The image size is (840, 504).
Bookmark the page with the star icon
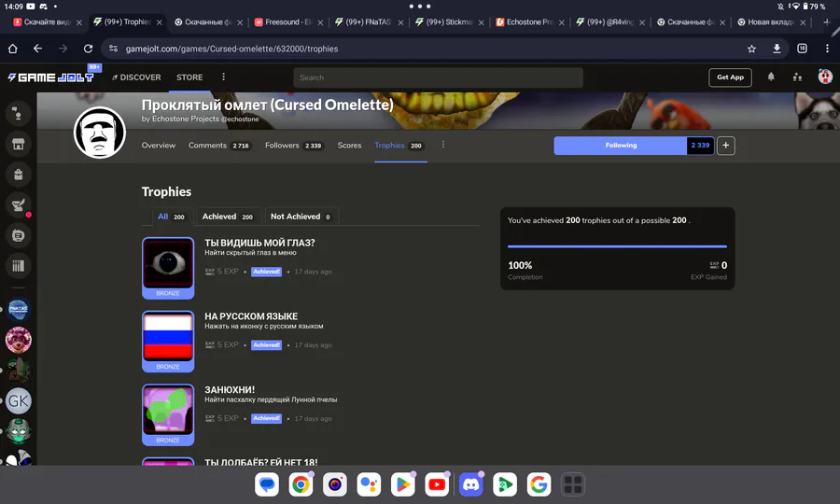click(x=751, y=49)
